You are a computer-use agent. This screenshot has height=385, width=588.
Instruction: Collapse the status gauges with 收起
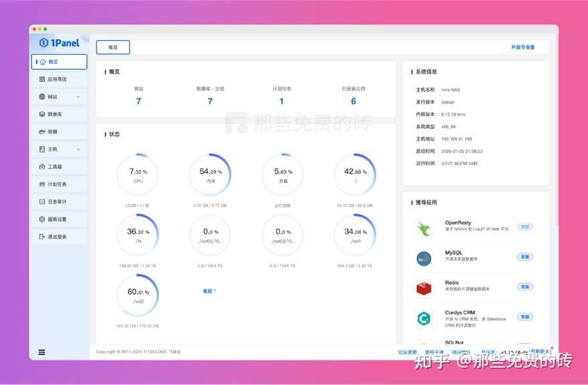[209, 291]
